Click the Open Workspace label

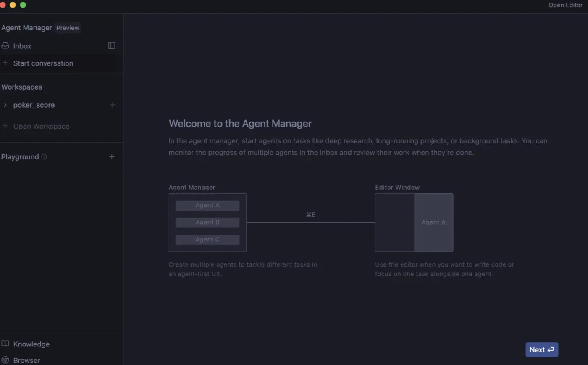click(41, 126)
